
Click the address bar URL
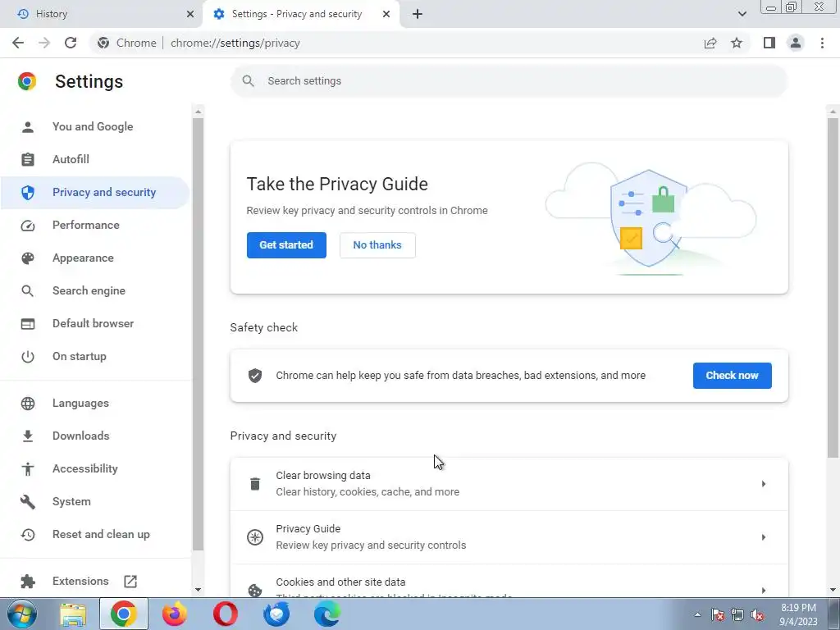tap(235, 43)
